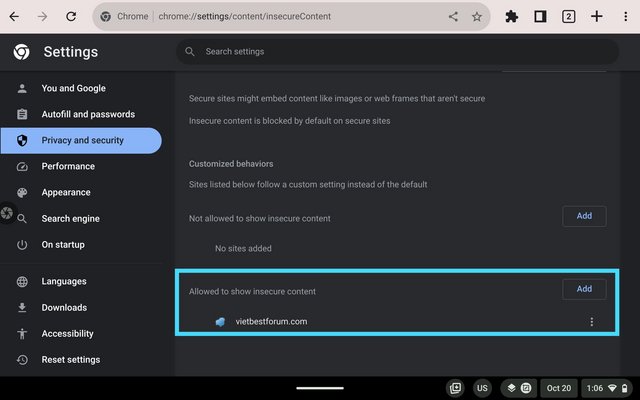Image resolution: width=640 pixels, height=400 pixels.
Task: Click the power icon for On startup
Action: (22, 245)
